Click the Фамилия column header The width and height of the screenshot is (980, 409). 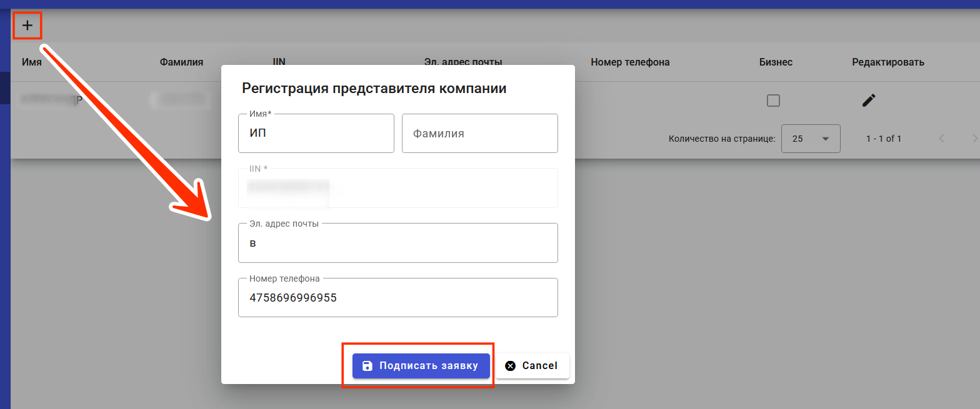181,62
